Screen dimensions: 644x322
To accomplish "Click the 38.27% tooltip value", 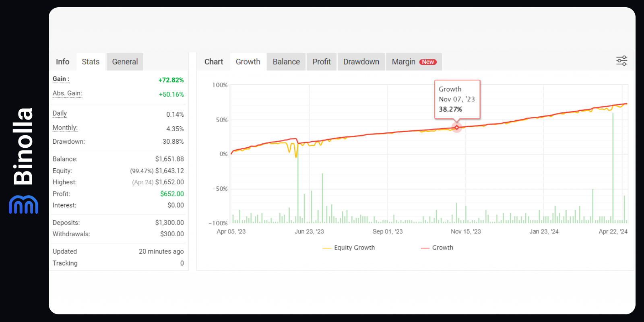I will point(450,109).
